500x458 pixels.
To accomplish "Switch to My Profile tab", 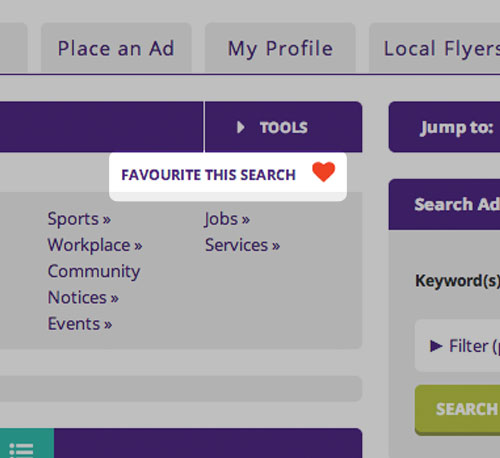I will coord(280,48).
